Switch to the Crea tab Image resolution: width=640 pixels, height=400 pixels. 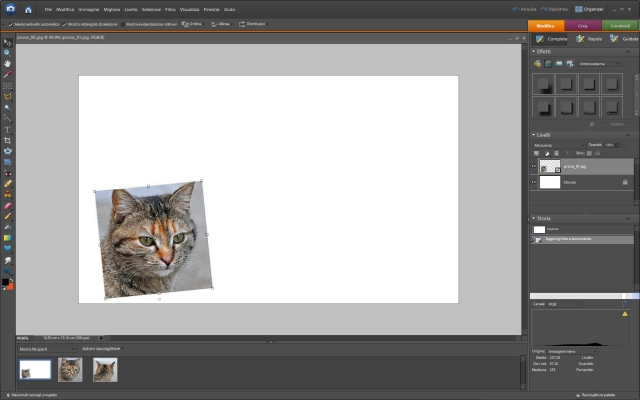pyautogui.click(x=582, y=24)
